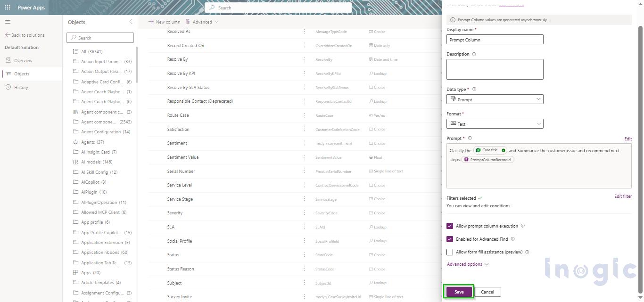Click the top Search bar
Viewport: 644px width, 302px height.
[278, 8]
